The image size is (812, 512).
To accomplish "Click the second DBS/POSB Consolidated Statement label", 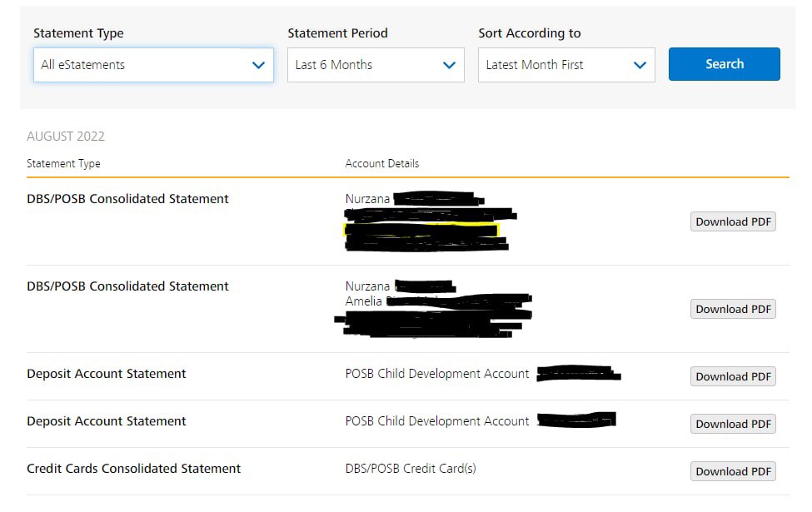I will point(127,286).
